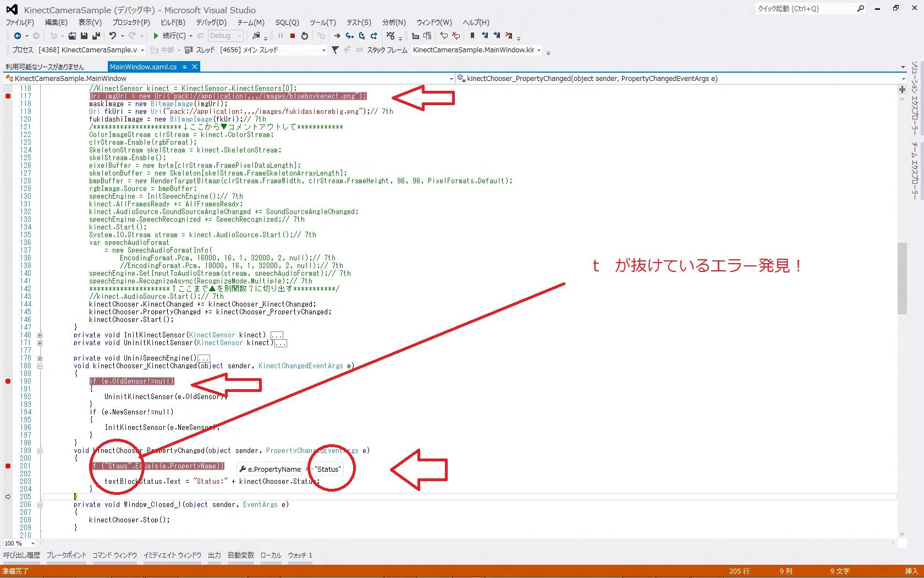Show the ブレークポイント panel tab
The height and width of the screenshot is (578, 924).
click(x=67, y=555)
